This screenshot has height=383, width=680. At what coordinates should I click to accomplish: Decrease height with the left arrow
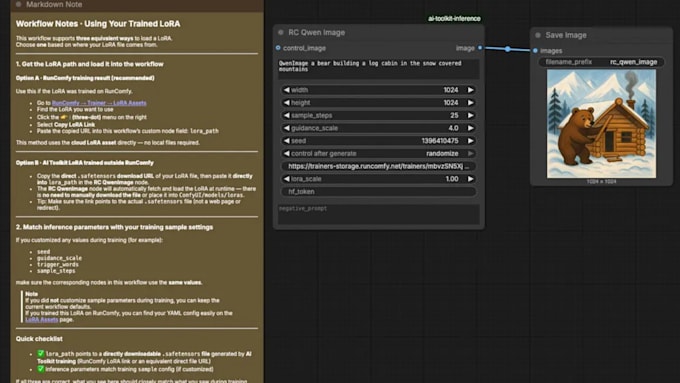286,103
